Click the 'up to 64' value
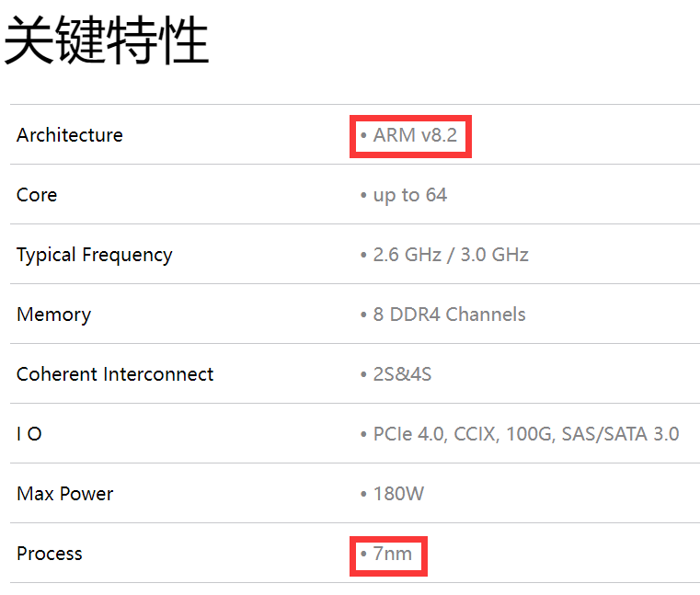The image size is (700, 595). pos(410,195)
